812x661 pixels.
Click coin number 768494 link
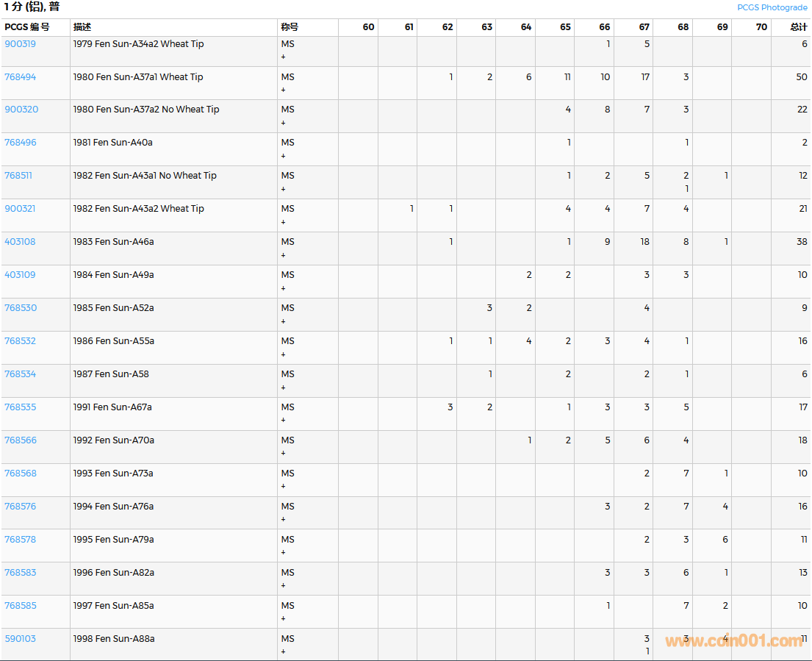20,77
